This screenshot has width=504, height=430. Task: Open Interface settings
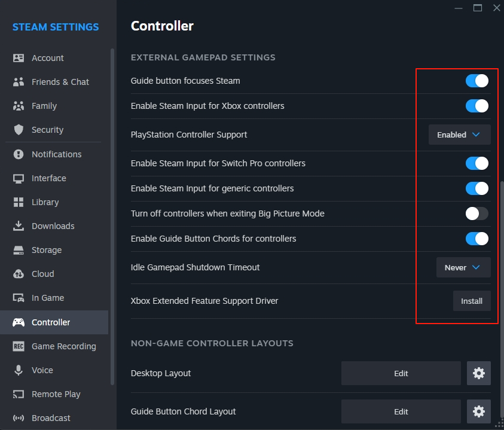(54, 178)
